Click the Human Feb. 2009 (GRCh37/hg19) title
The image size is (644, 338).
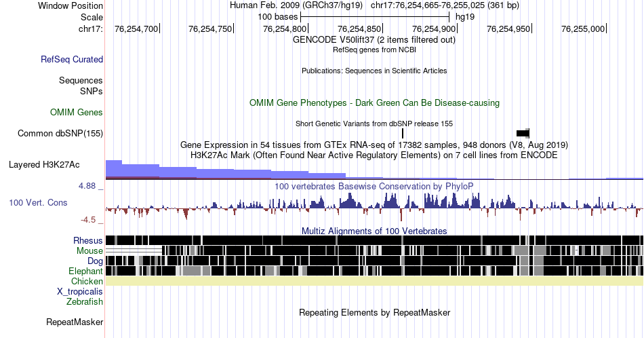coord(296,5)
